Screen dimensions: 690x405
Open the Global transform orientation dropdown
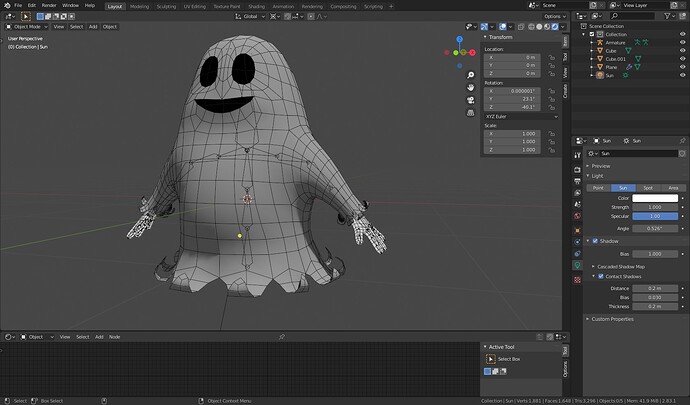[250, 16]
